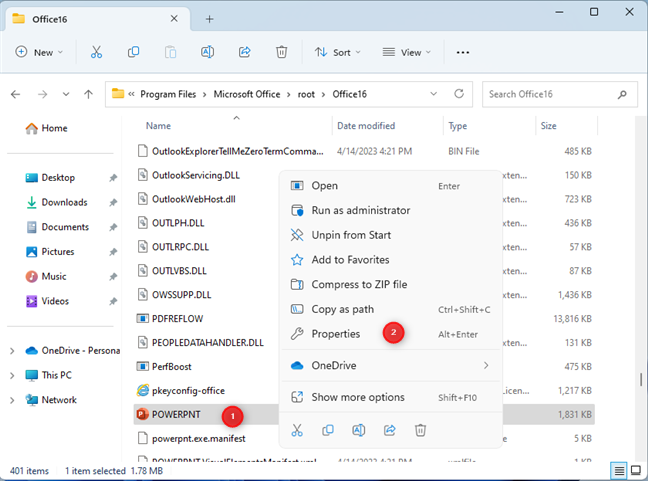
Task: Delete using the context menu trash icon
Action: pos(420,430)
